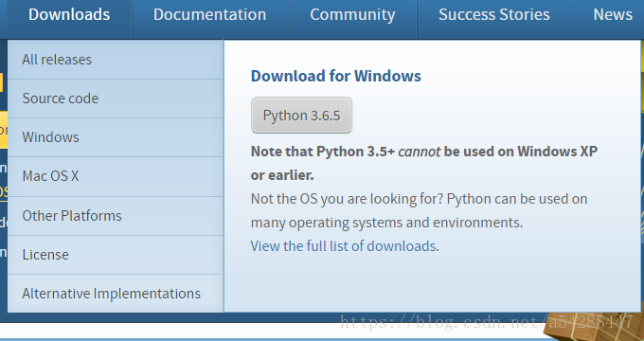Open Other Platforms menu entry

(116, 216)
